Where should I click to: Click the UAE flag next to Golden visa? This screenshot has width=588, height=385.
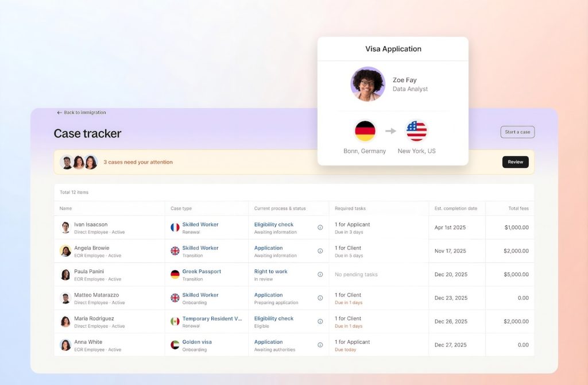coord(175,345)
